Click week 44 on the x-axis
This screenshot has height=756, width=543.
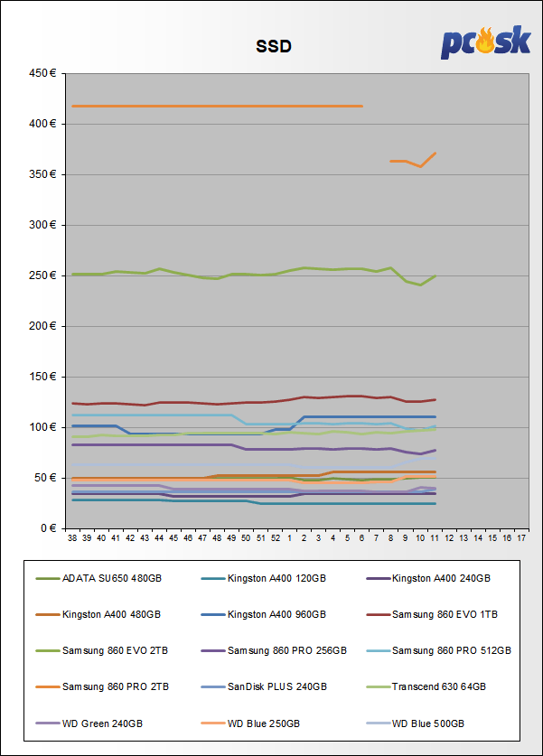159,538
